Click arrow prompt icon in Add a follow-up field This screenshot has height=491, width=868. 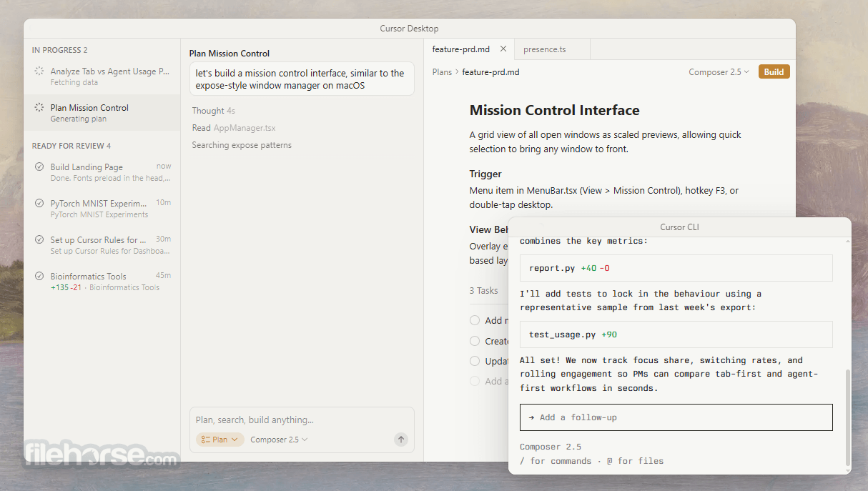point(532,417)
